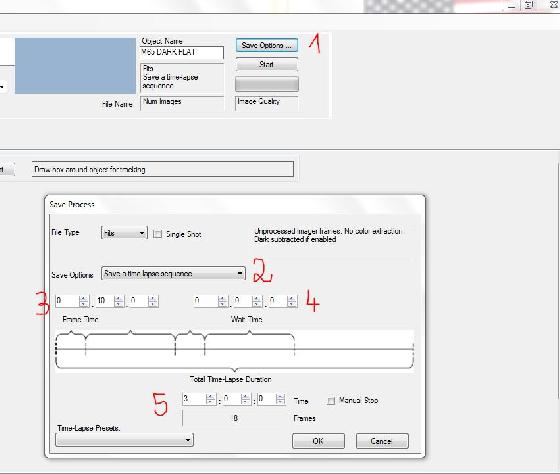Click the blue image preview area
The height and width of the screenshot is (474, 560).
(75, 66)
